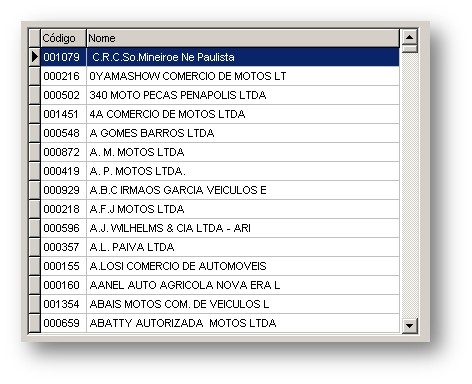Image resolution: width=472 pixels, height=384 pixels.
Task: Select the row 4A COMERCIO DE MOTOS LTDA
Action: pos(220,114)
